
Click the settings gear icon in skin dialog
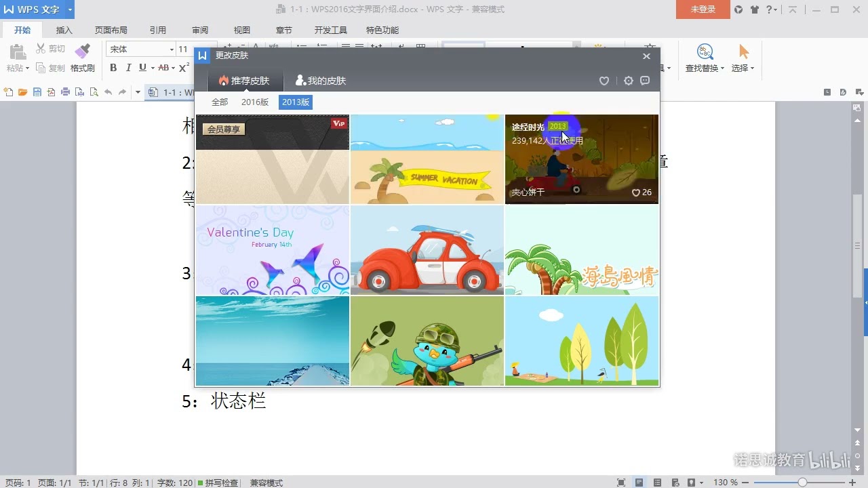[x=629, y=81]
